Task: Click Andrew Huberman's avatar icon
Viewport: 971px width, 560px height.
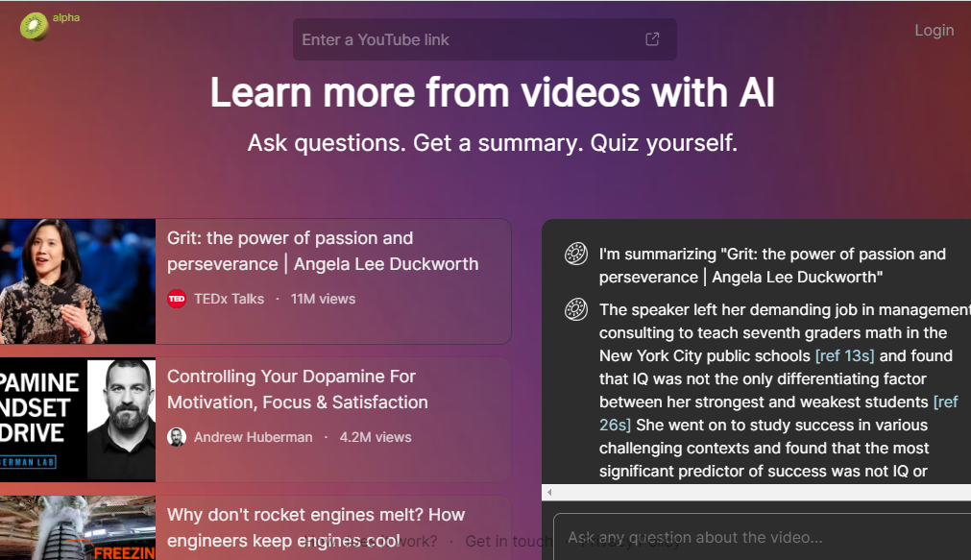Action: 177,437
